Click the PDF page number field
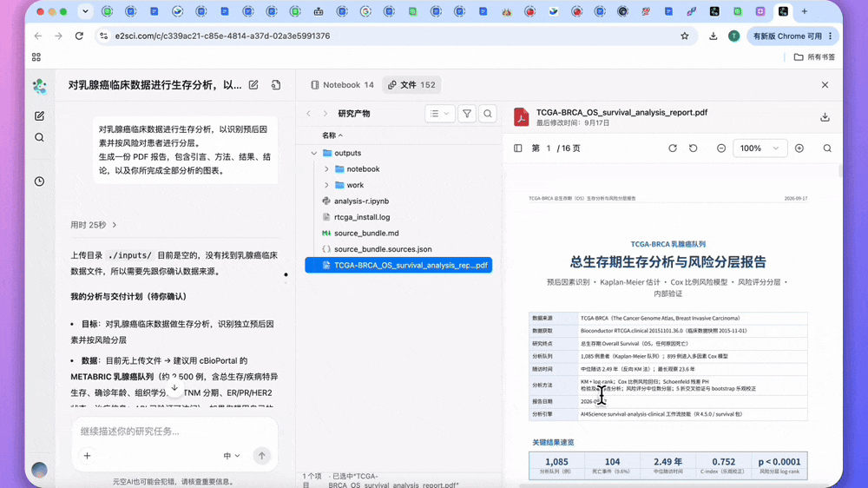Viewport: 868px width, 488px height. (549, 148)
